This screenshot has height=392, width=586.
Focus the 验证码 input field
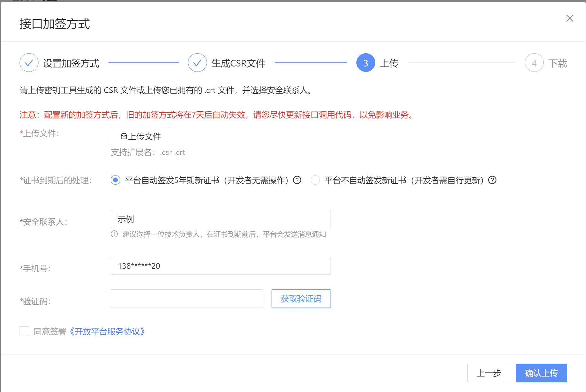[x=187, y=298]
